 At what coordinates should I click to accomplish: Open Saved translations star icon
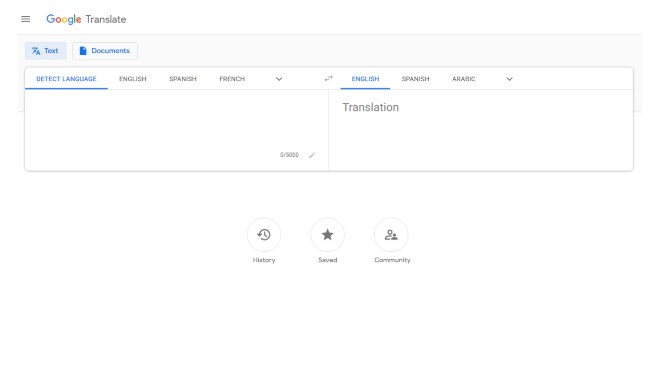pyautogui.click(x=327, y=235)
